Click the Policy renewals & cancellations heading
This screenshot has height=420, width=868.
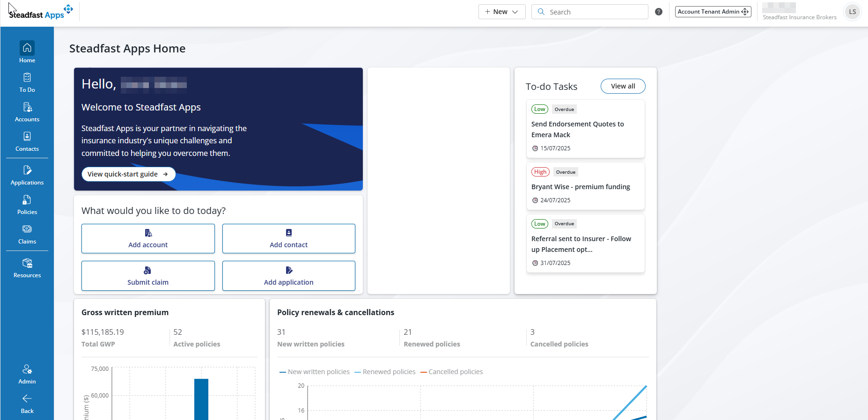(x=336, y=312)
